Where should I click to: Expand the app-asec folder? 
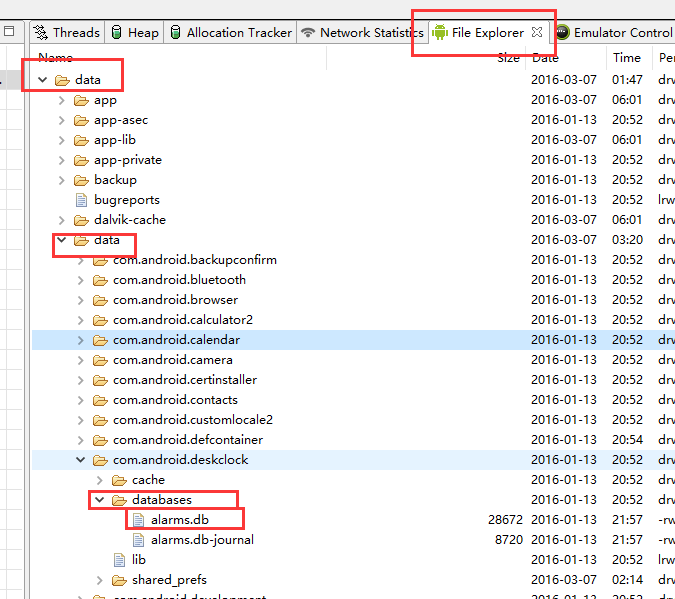[x=62, y=120]
